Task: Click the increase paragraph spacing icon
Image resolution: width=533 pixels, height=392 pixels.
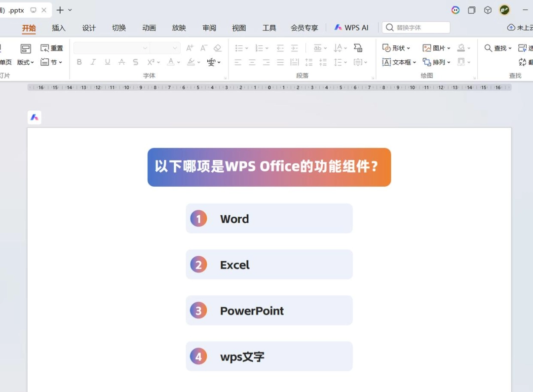Action: [x=308, y=62]
